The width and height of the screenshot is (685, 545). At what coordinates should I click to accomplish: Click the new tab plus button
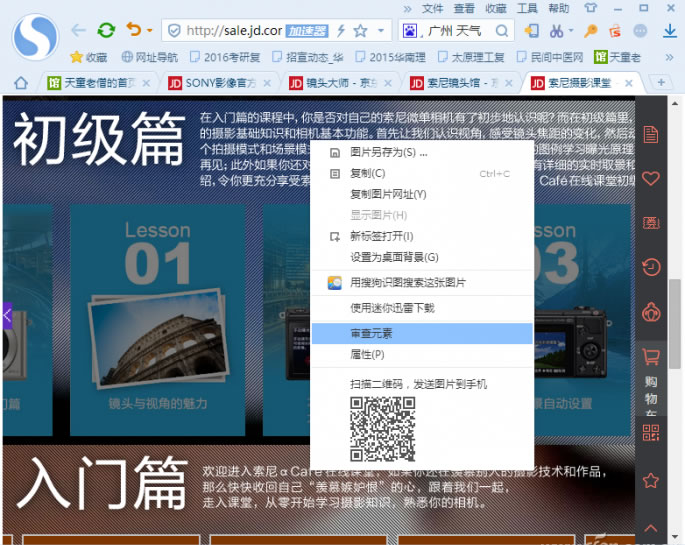tap(661, 82)
